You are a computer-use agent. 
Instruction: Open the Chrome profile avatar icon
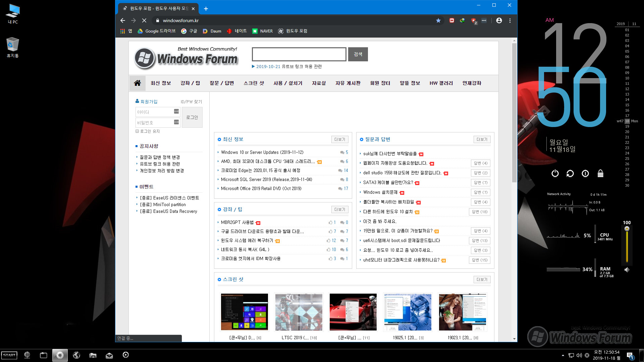tap(499, 20)
